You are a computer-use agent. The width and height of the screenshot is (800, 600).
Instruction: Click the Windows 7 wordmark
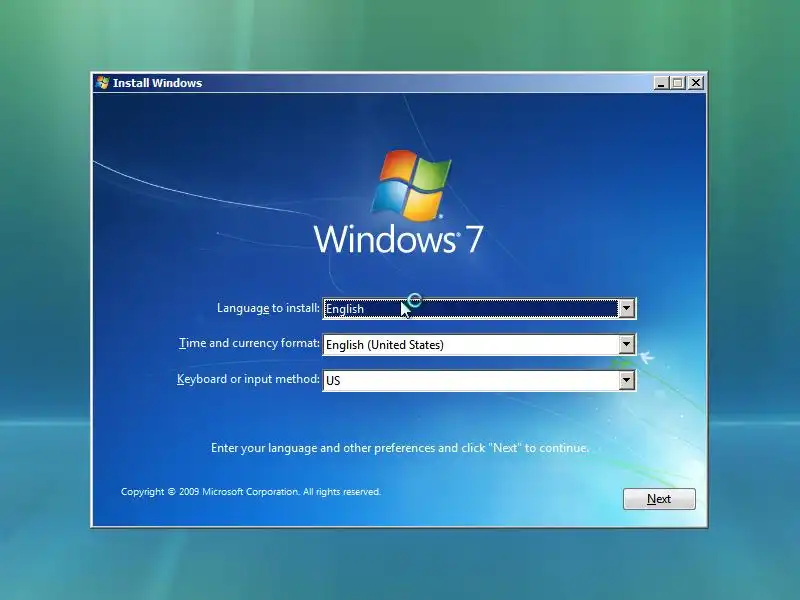tap(398, 239)
